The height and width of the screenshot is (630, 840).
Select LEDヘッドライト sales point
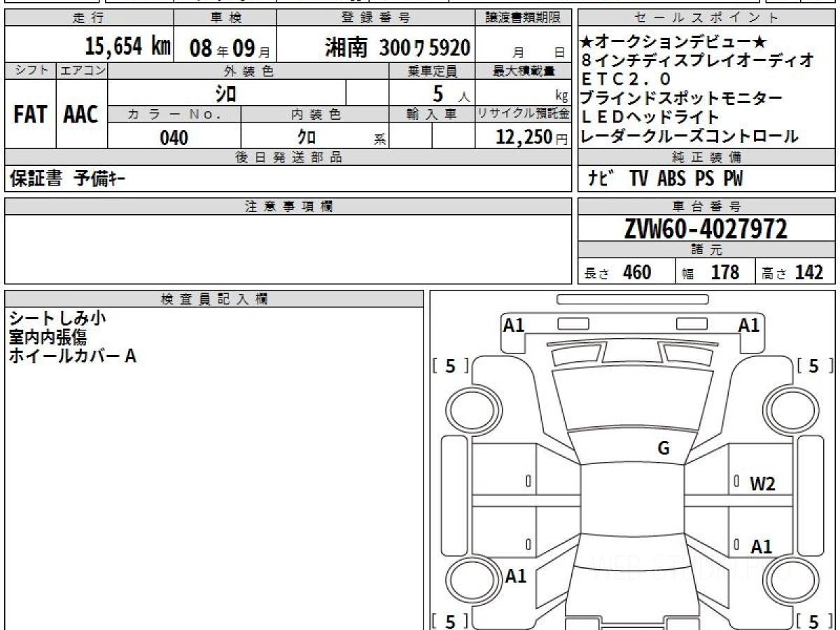coord(650,117)
